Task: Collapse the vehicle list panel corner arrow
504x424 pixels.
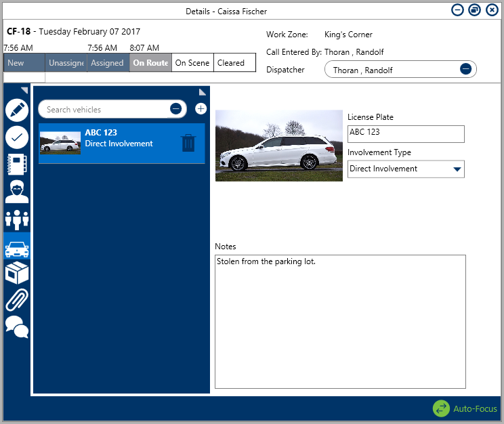Action: (x=203, y=92)
